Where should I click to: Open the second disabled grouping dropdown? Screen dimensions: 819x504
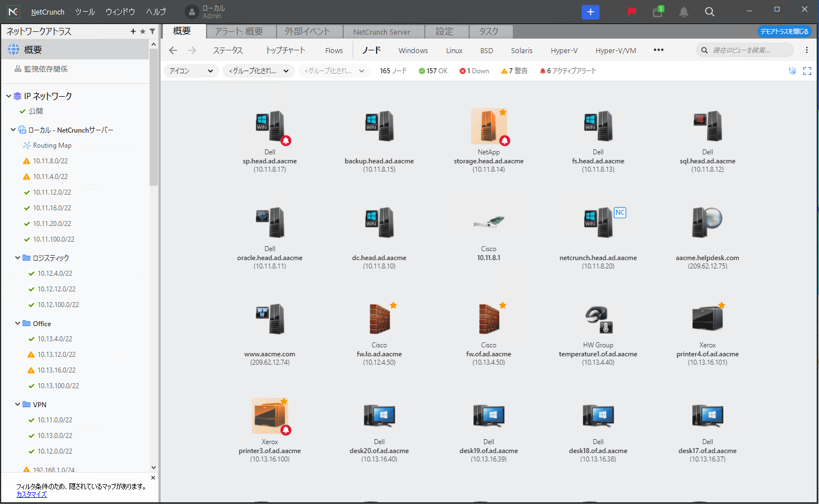(x=334, y=71)
